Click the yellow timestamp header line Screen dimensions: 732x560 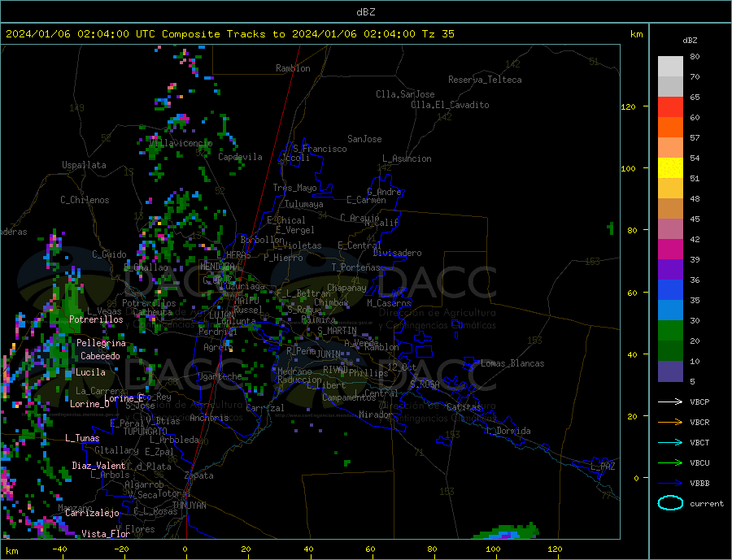(x=229, y=34)
